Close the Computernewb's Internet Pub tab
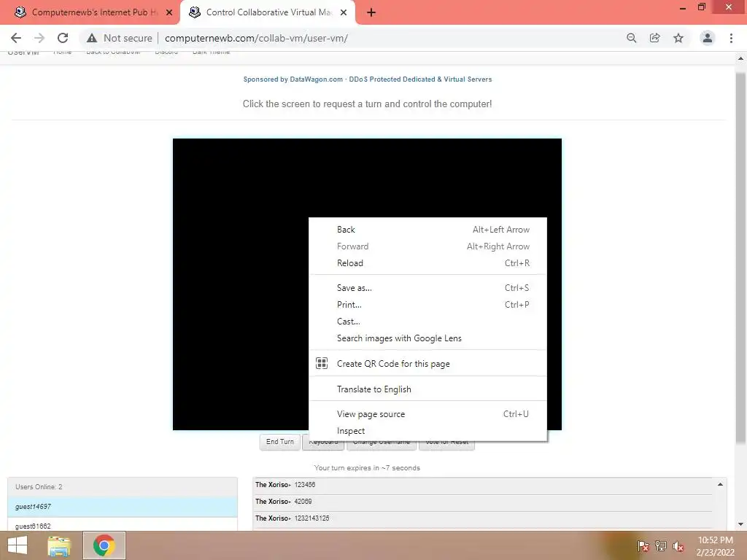 tap(169, 13)
